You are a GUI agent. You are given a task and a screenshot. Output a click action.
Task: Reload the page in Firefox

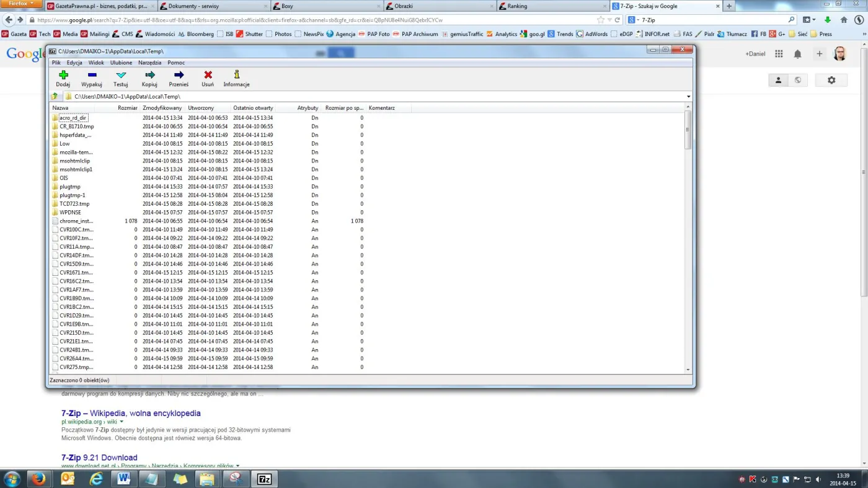[x=618, y=20]
